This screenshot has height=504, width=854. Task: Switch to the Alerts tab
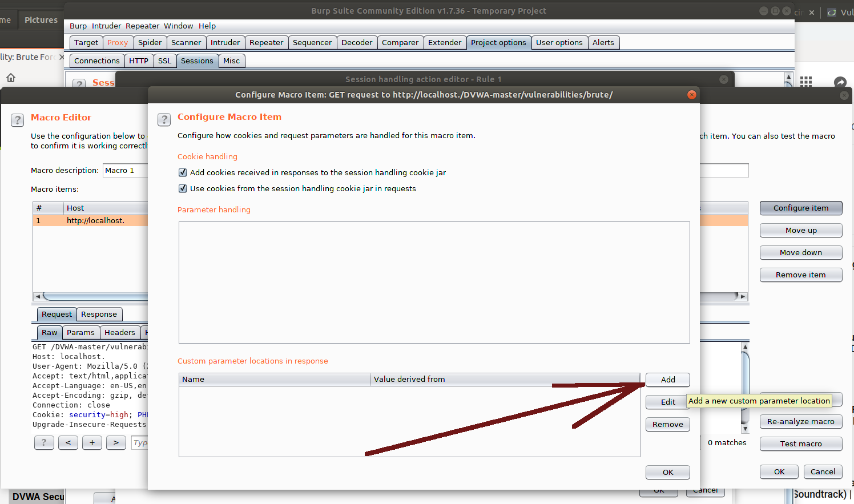[603, 42]
